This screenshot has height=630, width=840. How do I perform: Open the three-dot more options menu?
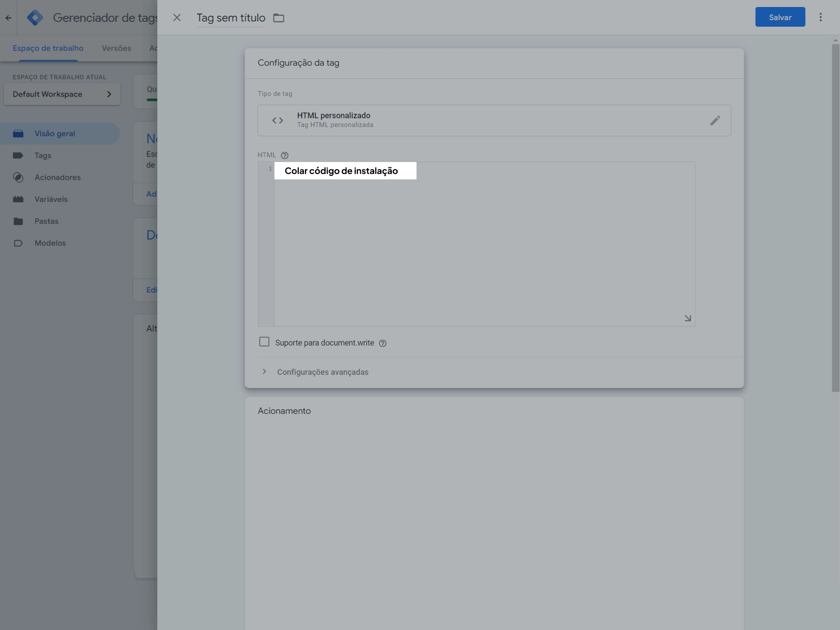pos(820,17)
